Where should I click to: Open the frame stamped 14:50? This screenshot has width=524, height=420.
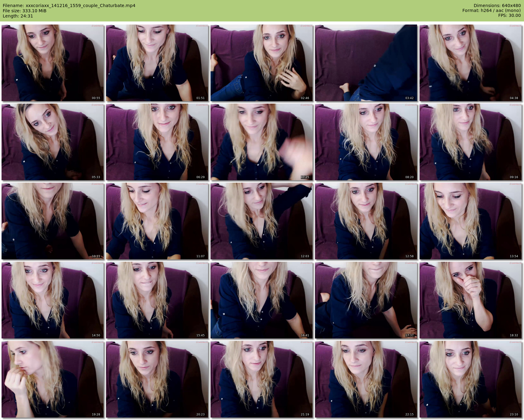pos(53,300)
